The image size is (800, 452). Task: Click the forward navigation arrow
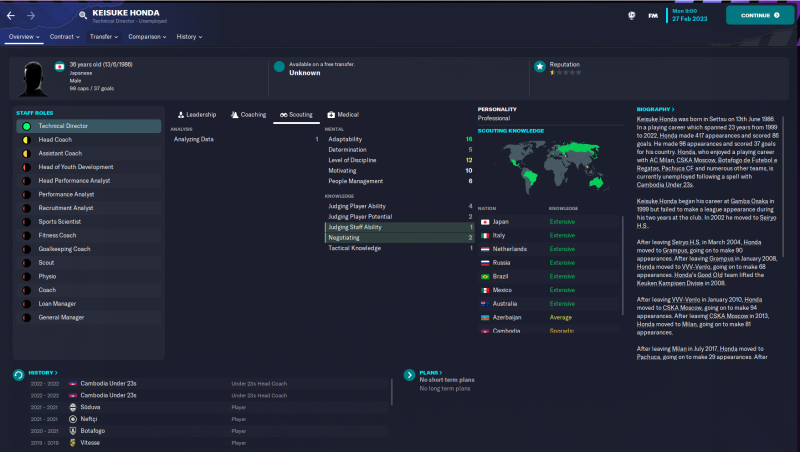point(31,16)
